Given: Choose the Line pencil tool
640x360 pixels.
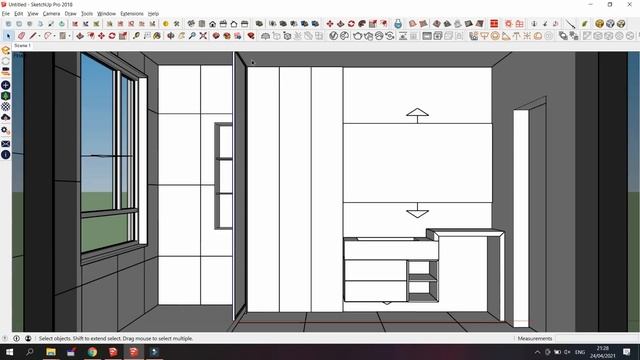Looking at the screenshot, I should (33, 36).
